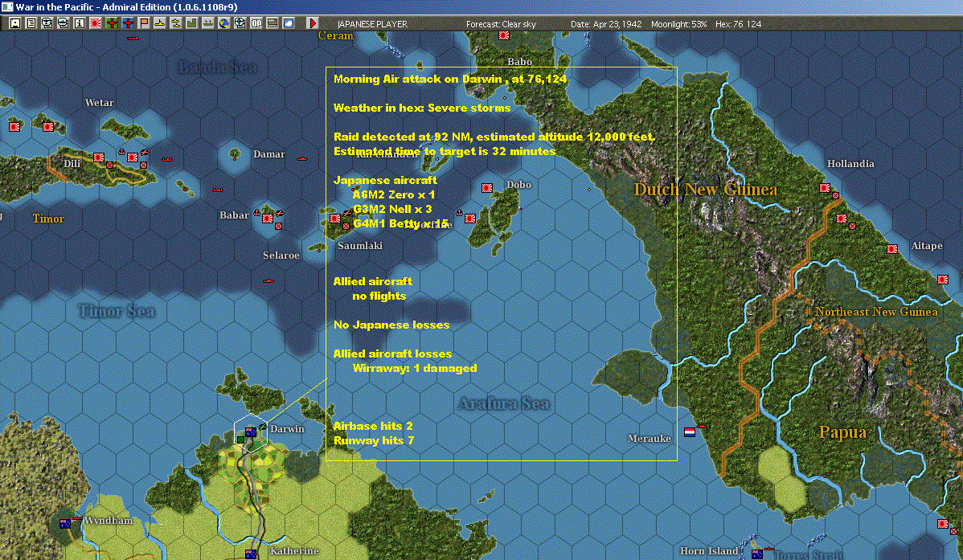Select the Australian flag at Katherine

[251, 554]
